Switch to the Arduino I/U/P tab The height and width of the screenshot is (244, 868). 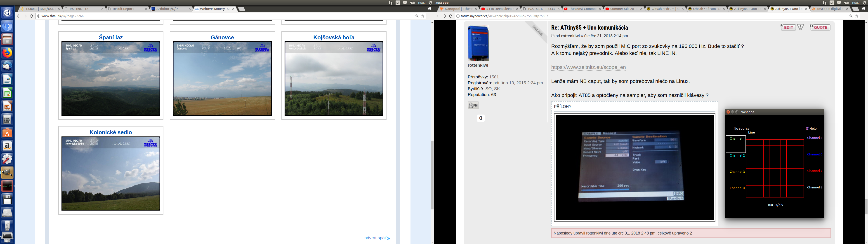click(167, 9)
